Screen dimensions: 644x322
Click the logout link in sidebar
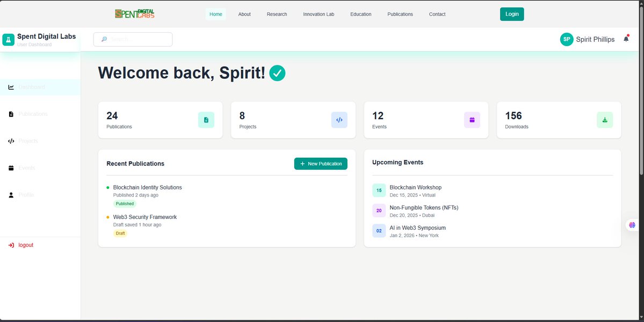click(x=21, y=245)
